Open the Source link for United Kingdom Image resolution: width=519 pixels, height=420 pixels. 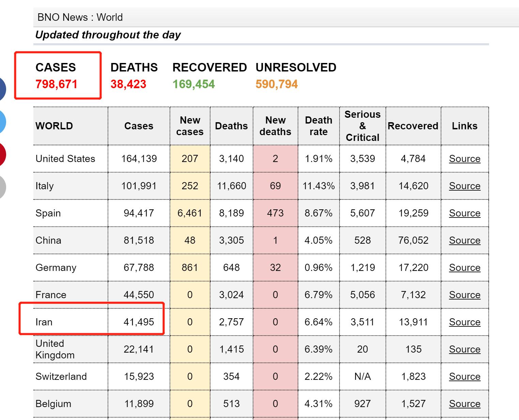click(465, 349)
